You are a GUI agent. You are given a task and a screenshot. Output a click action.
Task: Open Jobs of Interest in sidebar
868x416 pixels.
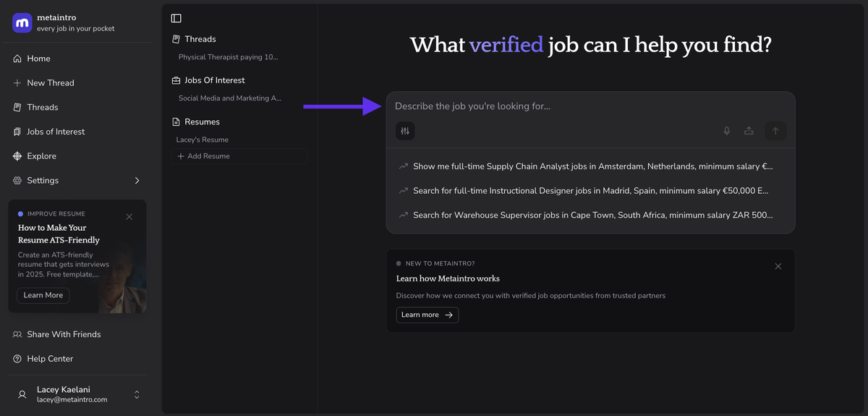point(56,132)
